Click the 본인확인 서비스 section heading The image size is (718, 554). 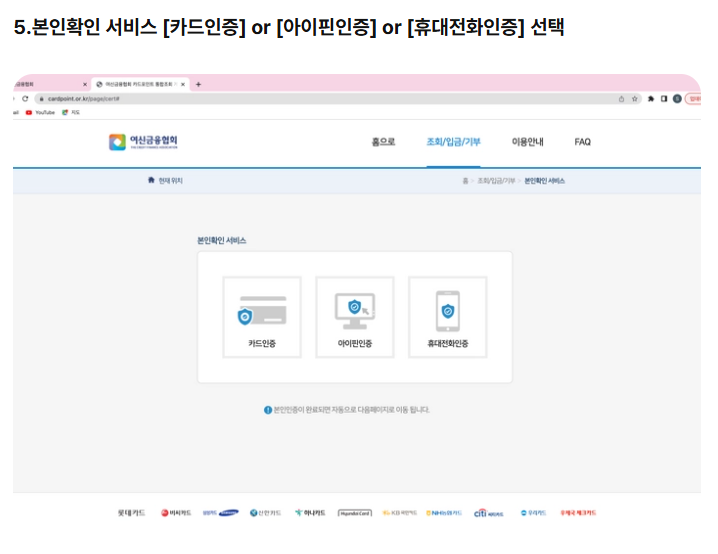[222, 240]
